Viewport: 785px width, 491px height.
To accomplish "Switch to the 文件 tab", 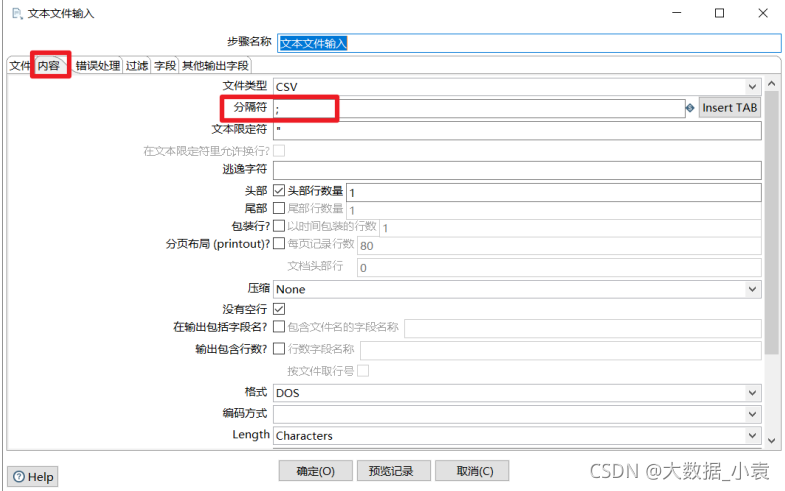I will click(20, 66).
